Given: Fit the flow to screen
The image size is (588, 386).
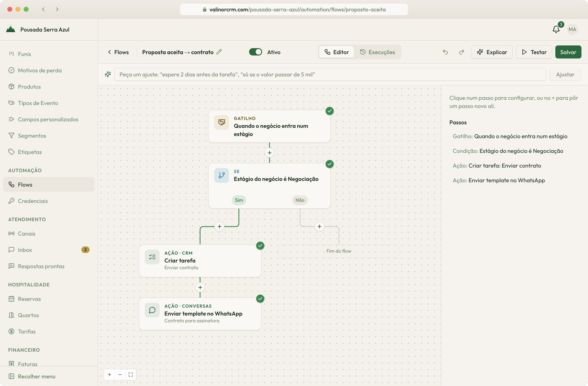Looking at the screenshot, I should [x=131, y=375].
